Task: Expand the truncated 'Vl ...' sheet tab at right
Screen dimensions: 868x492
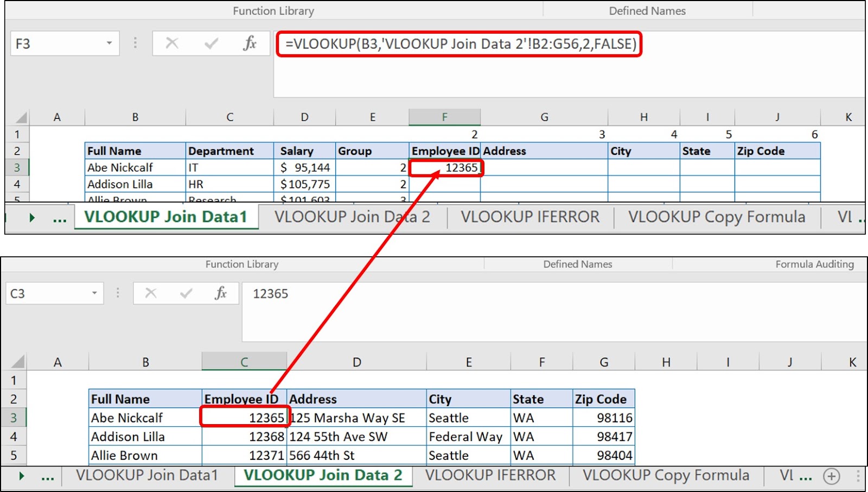Action: pos(795,475)
